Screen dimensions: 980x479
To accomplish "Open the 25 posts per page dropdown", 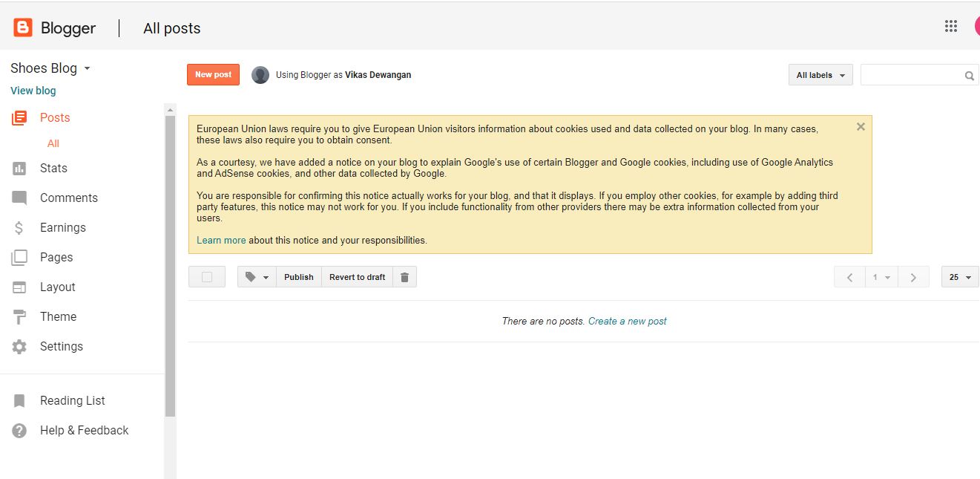I will 960,277.
